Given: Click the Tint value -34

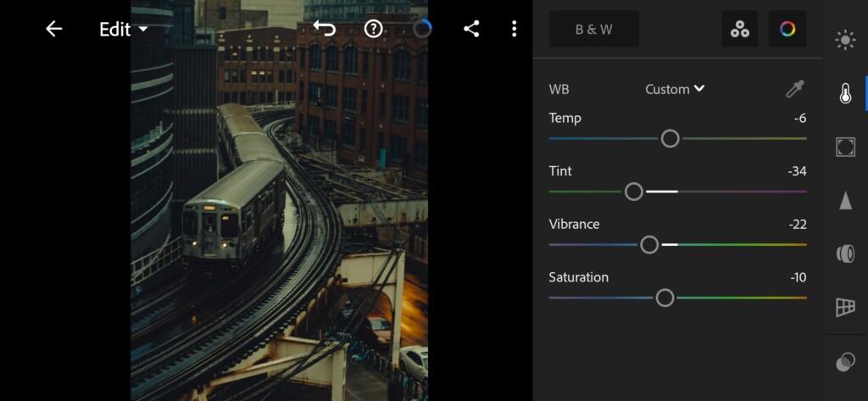Looking at the screenshot, I should [797, 171].
